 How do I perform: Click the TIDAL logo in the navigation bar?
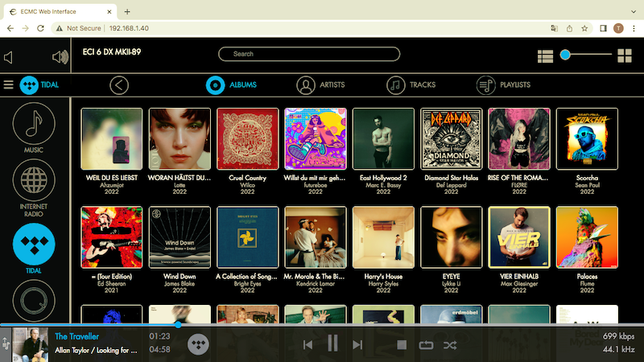[29, 85]
